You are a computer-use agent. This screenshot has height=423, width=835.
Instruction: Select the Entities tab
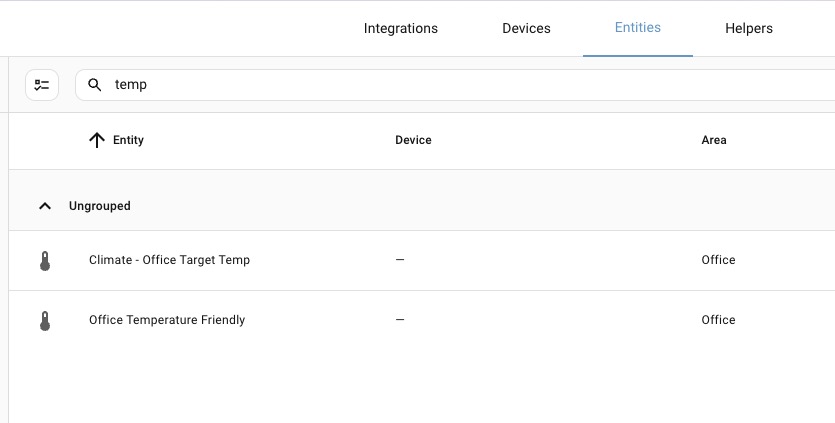(x=637, y=28)
